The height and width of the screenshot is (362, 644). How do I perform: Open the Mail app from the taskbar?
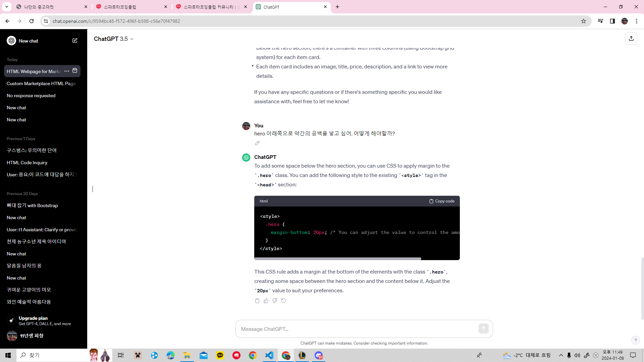[204, 355]
